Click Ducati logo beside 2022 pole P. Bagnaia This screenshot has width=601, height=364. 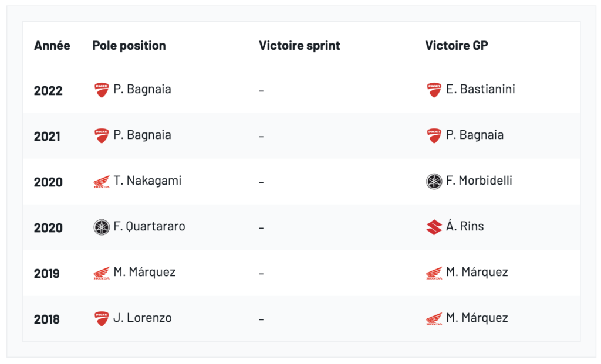102,90
